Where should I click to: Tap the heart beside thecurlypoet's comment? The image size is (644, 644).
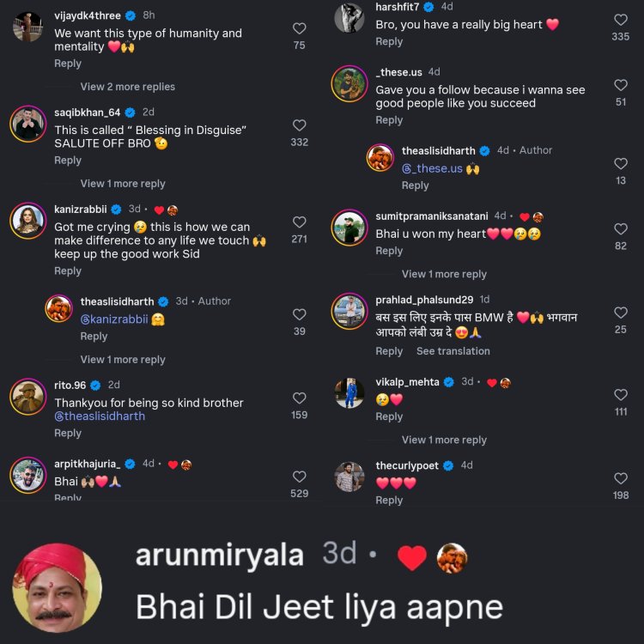pos(621,478)
